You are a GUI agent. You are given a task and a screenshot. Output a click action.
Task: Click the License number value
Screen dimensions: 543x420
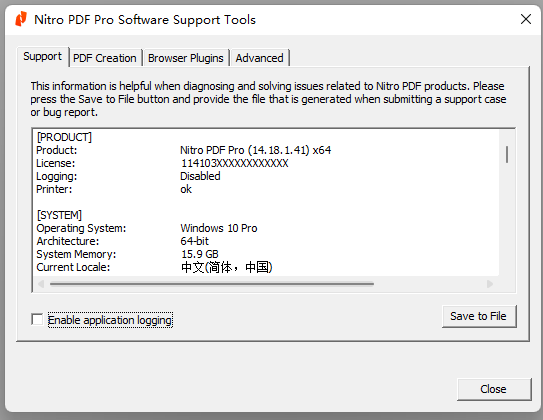point(235,163)
